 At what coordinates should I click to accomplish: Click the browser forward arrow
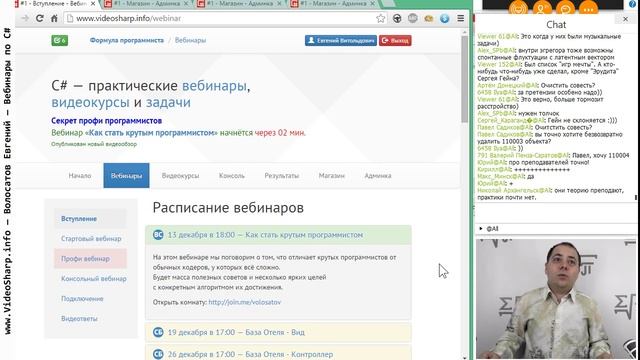(25, 18)
